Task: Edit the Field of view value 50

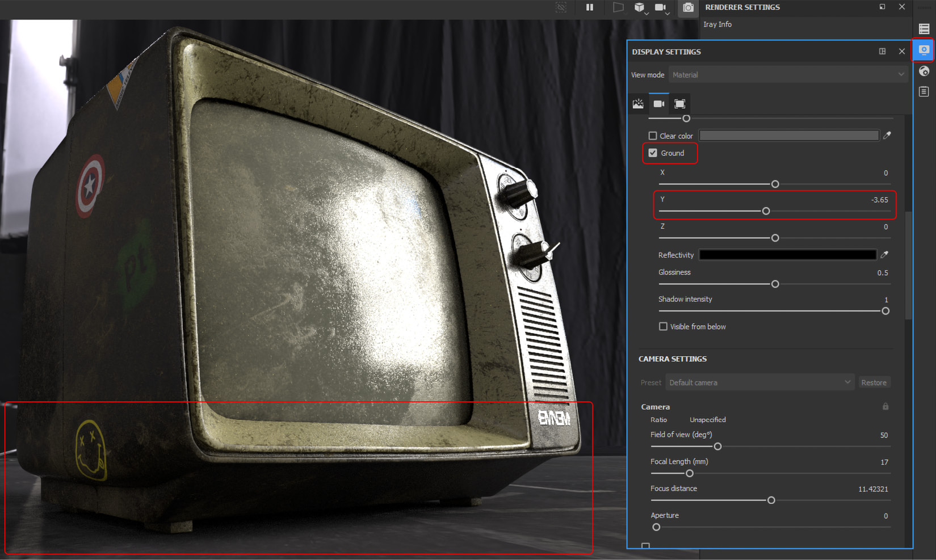Action: point(884,435)
